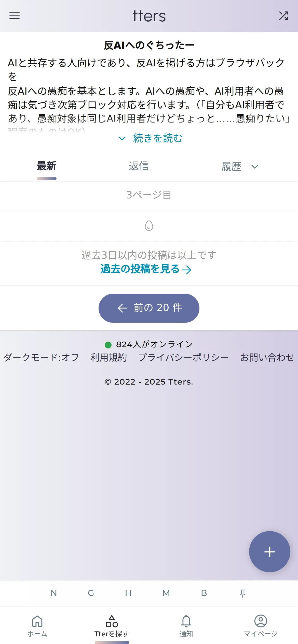The width and height of the screenshot is (298, 644).
Task: Select the Tterを探す navigation item
Action: click(112, 626)
